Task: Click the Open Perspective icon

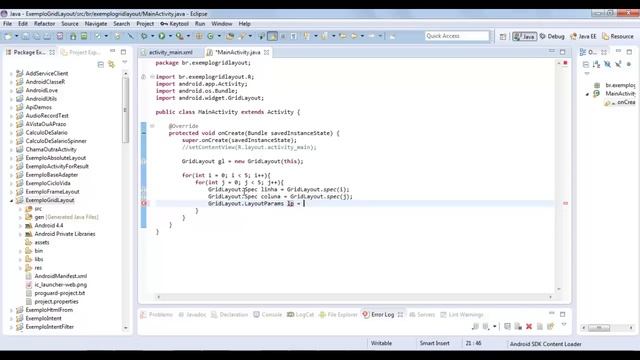Action: pyautogui.click(x=503, y=36)
